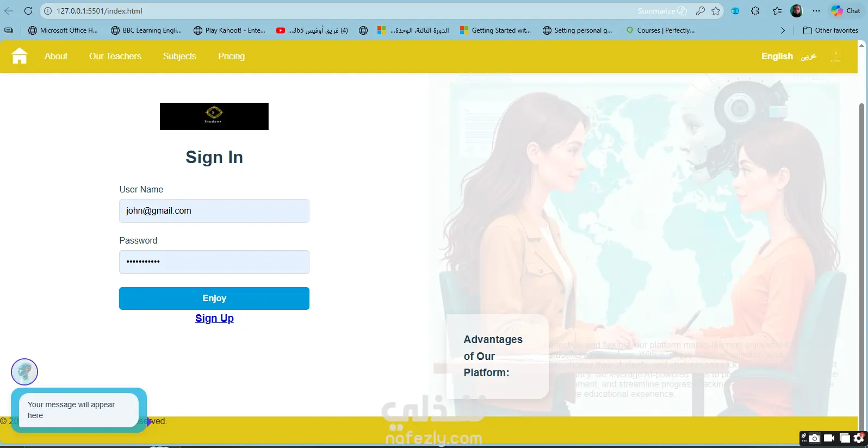Viewport: 868px width, 448px height.
Task: Open the YouTube Office 365 team bookmark
Action: coord(312,30)
